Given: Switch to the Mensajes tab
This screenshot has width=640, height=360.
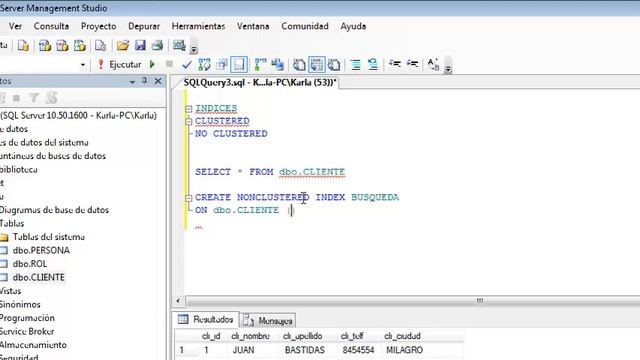Looking at the screenshot, I should tap(268, 321).
